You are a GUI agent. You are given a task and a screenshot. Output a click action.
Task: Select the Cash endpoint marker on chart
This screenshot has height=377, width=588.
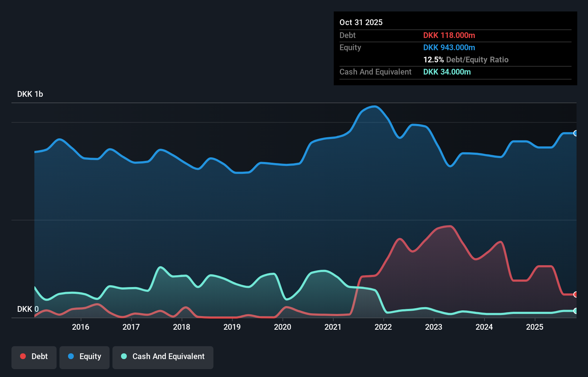575,311
